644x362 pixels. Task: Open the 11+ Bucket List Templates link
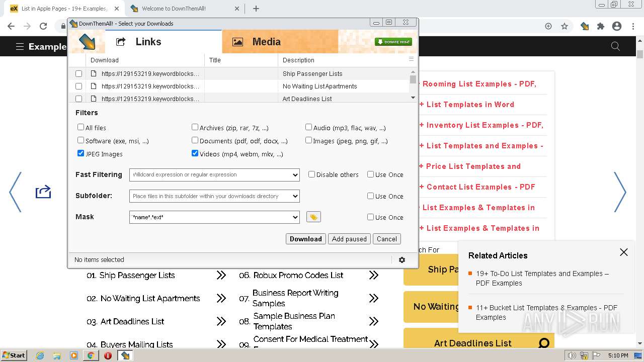(546, 312)
